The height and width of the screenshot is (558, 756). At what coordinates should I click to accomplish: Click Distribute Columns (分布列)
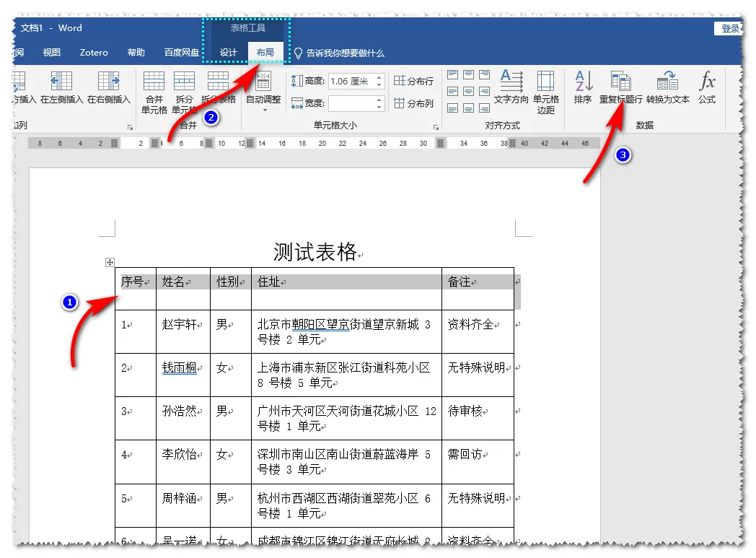click(413, 103)
